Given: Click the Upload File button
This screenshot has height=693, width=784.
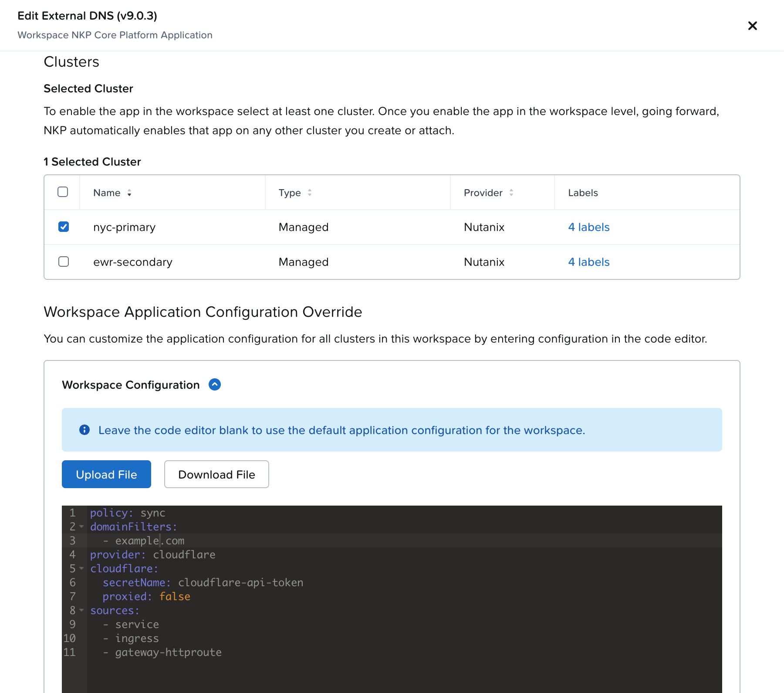Looking at the screenshot, I should [x=106, y=474].
